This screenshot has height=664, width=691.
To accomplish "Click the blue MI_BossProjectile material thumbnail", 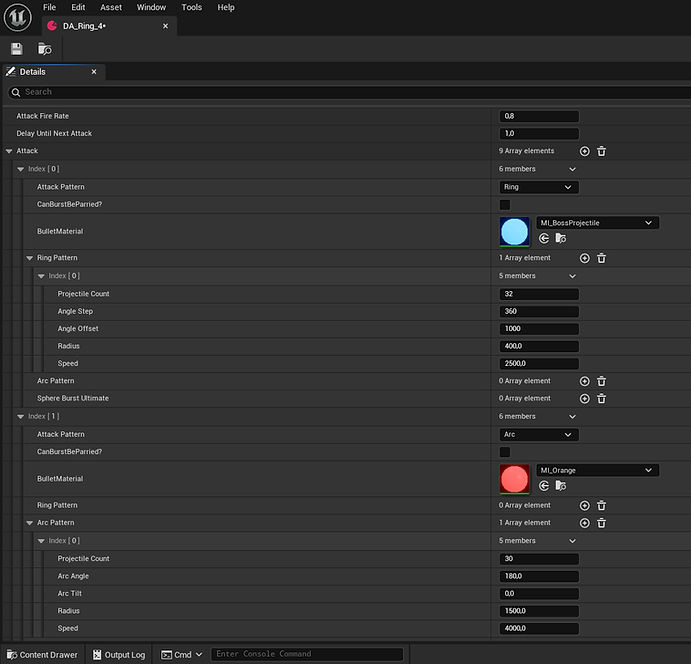I will (x=514, y=231).
